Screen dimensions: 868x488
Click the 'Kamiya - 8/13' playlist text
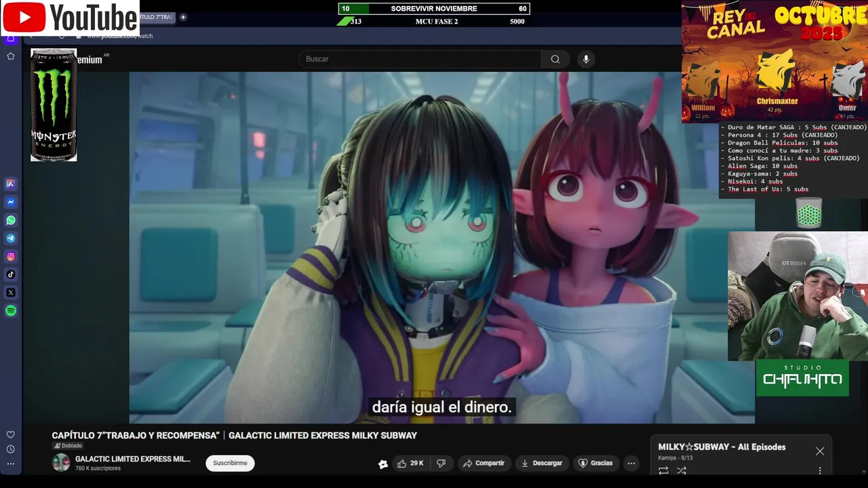click(675, 458)
